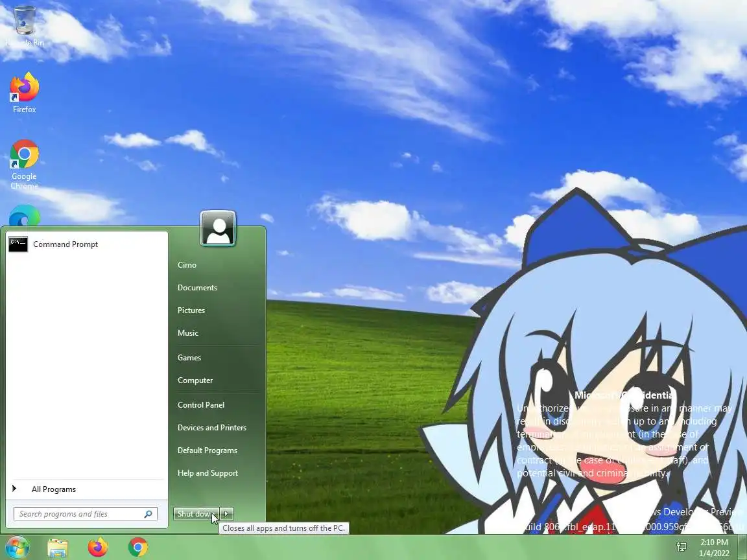
Task: Select the Firefox desktop shortcut
Action: (24, 92)
